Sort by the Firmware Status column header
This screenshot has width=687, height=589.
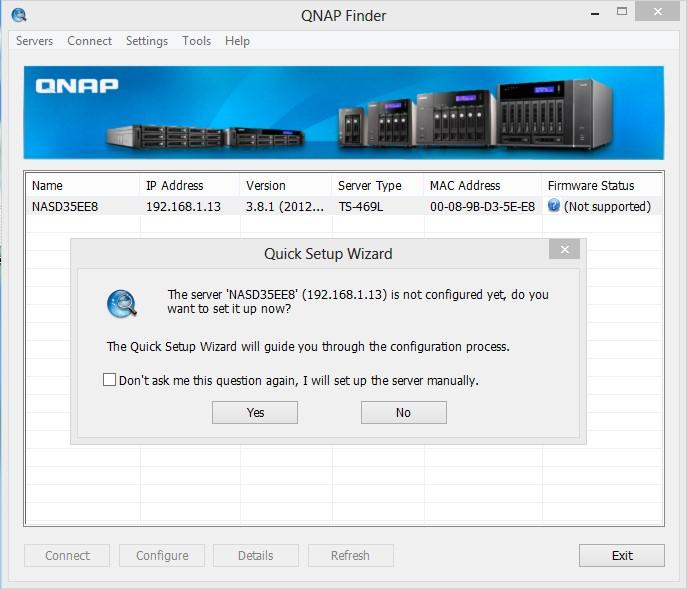602,185
